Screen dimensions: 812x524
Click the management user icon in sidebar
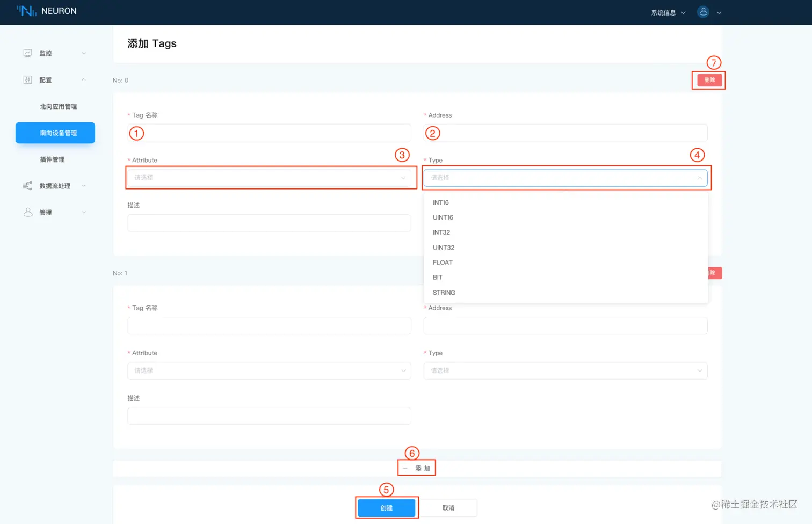[28, 213]
